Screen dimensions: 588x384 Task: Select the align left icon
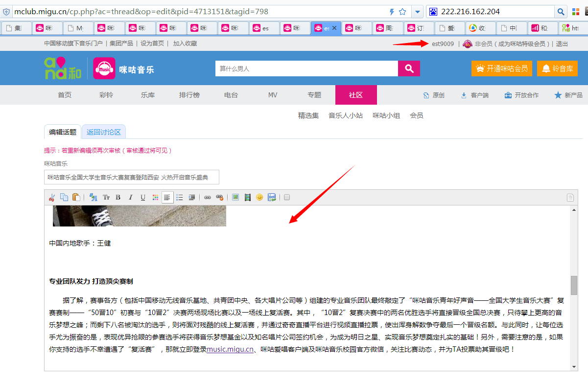click(x=167, y=197)
